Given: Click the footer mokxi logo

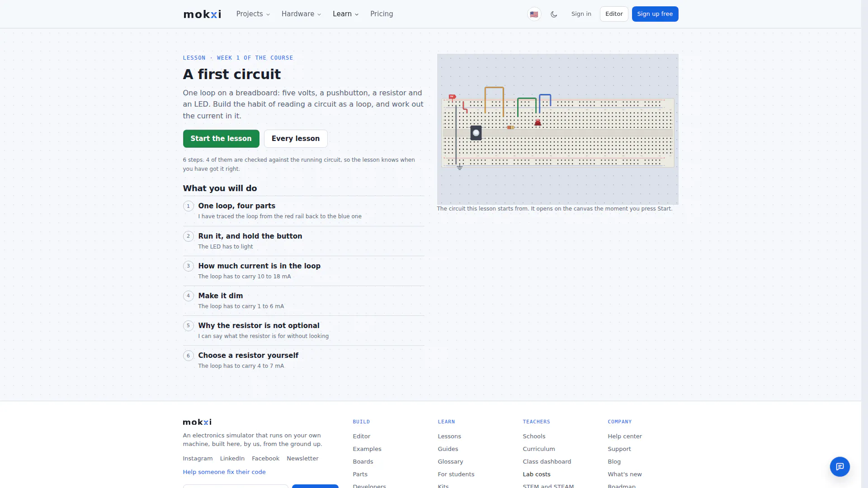Looking at the screenshot, I should coord(197,422).
